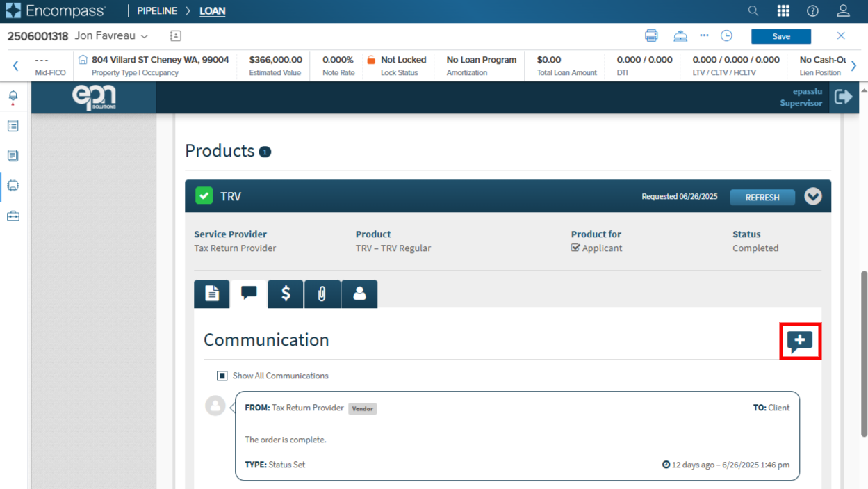Click the Mid-FICO dashes value

coord(42,60)
